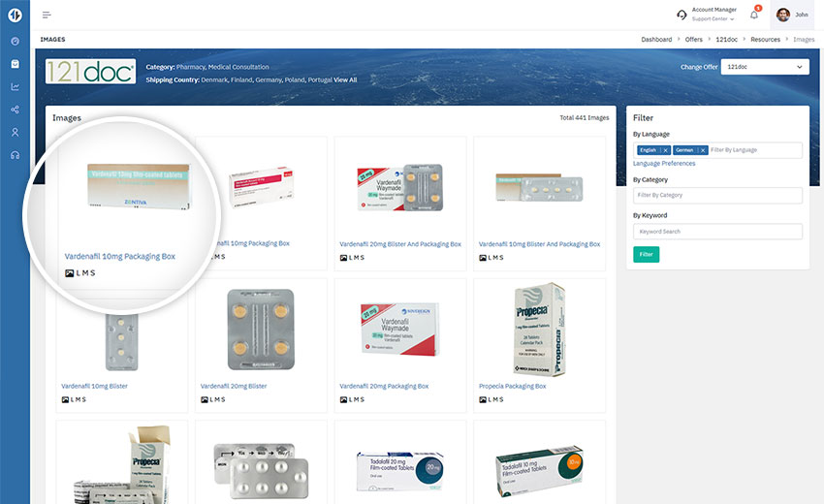Open Language Preferences link
Viewport: 824px width, 504px height.
[664, 164]
